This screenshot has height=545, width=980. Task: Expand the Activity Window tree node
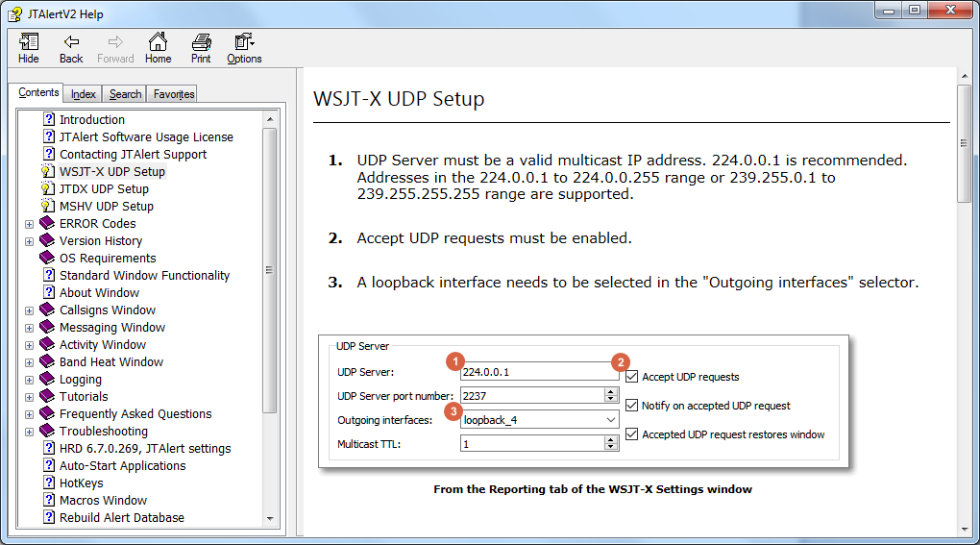coord(30,345)
